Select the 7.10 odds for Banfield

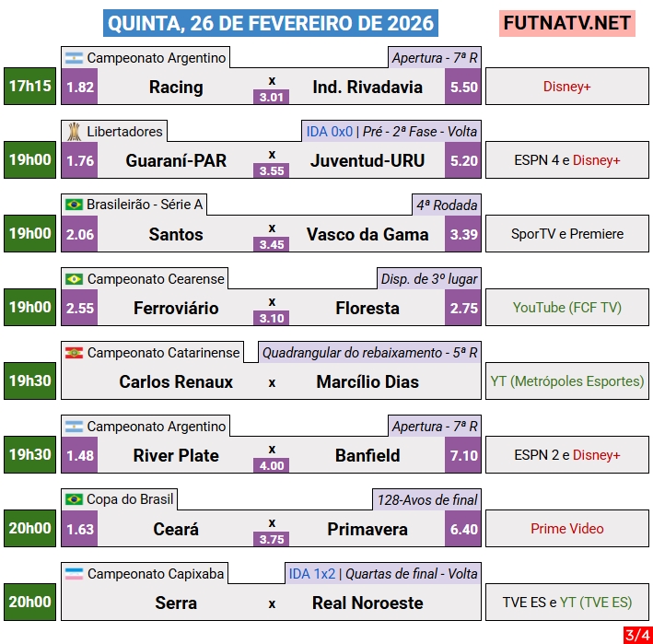[463, 455]
